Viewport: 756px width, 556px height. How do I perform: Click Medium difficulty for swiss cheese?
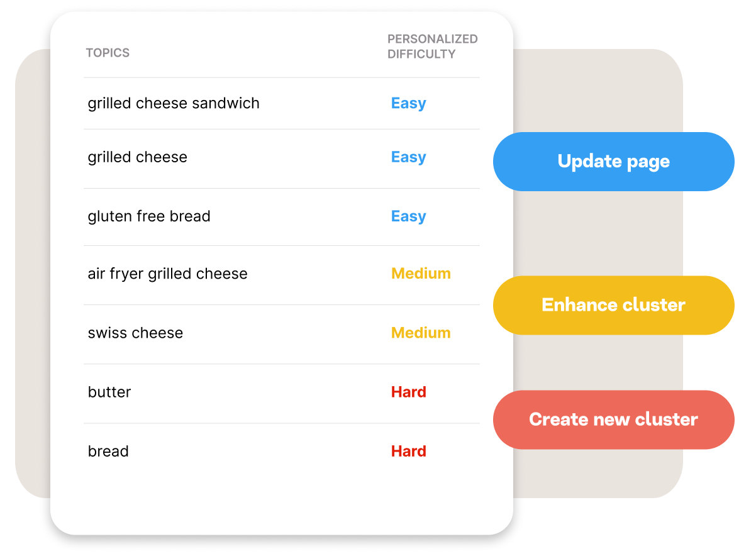[x=421, y=333]
